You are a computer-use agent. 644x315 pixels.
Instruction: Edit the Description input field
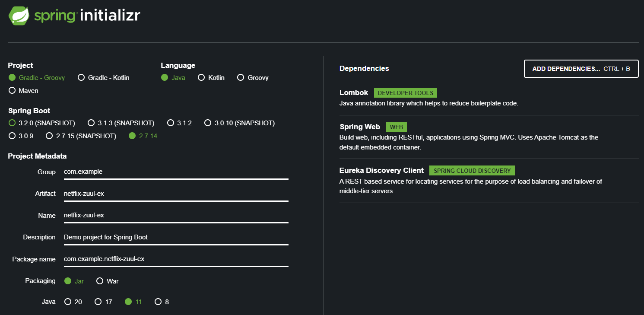pyautogui.click(x=176, y=237)
